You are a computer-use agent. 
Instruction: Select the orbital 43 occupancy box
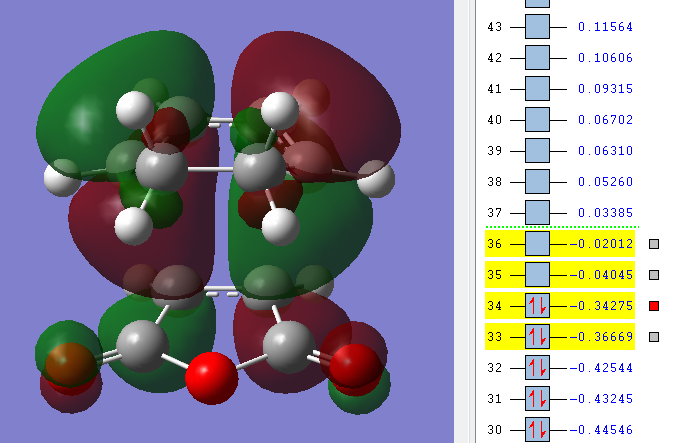pos(537,27)
